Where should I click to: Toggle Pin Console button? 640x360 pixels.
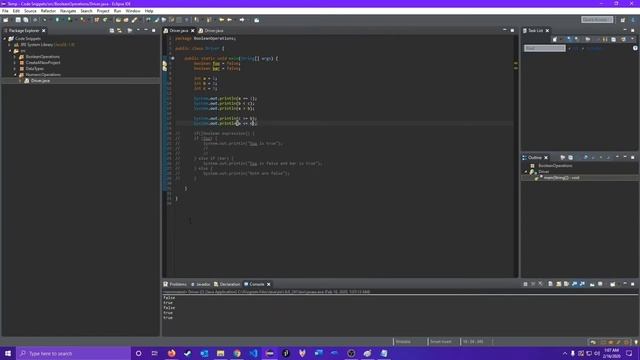[x=592, y=284]
